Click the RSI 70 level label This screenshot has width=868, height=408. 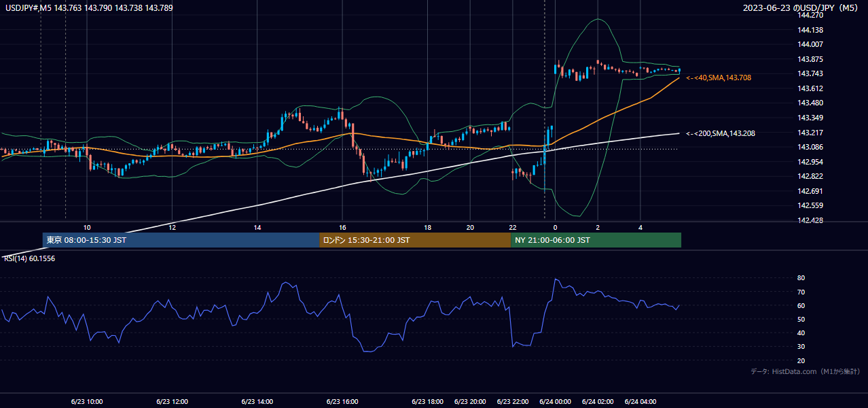tap(801, 292)
